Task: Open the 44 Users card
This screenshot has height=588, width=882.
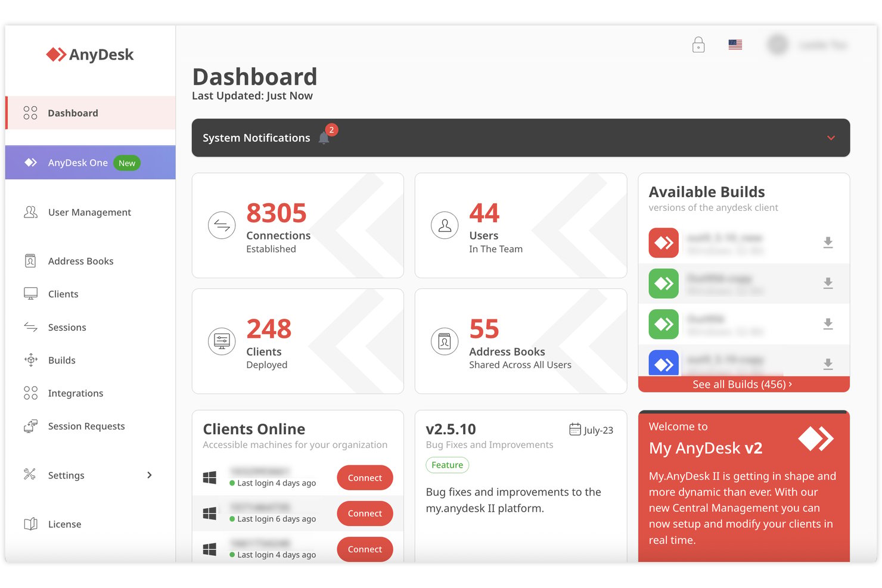Action: pos(521,225)
